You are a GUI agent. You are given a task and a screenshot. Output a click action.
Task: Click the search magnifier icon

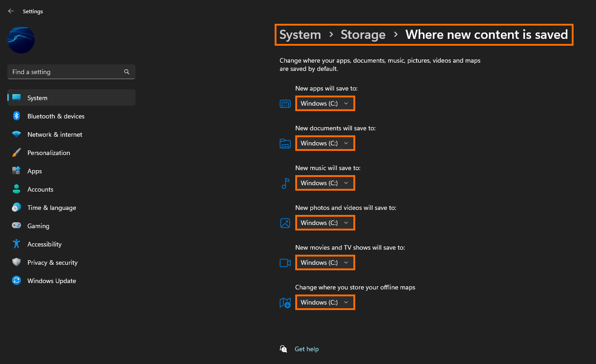pos(127,72)
